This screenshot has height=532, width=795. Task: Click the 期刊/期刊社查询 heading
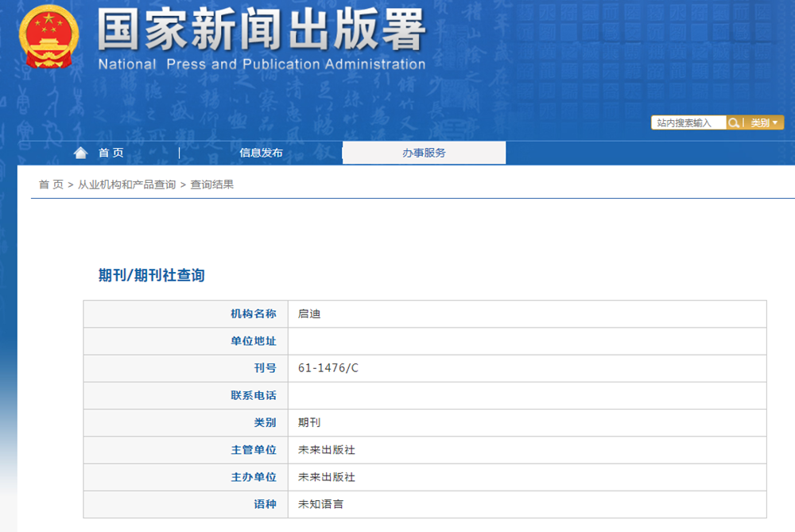tap(151, 275)
